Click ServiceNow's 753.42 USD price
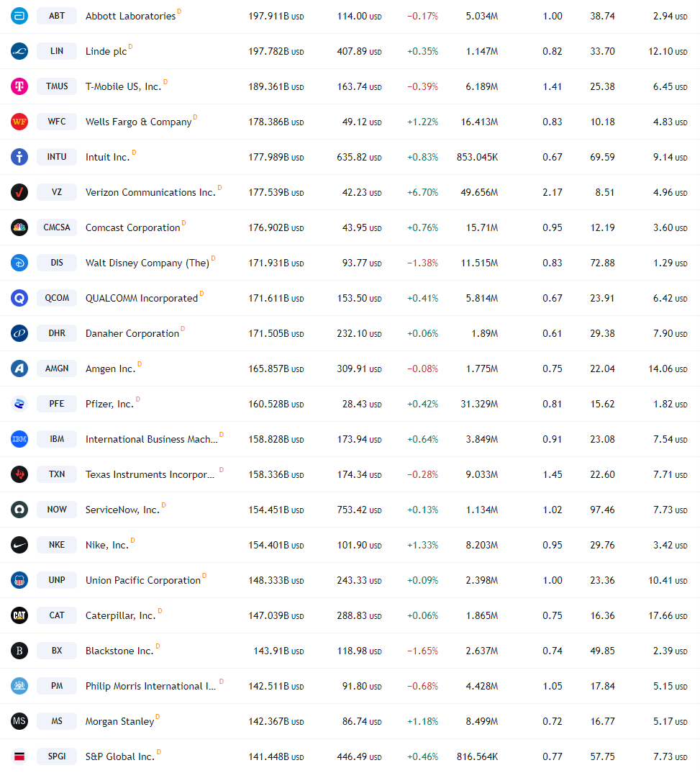Image resolution: width=700 pixels, height=773 pixels. coord(359,510)
